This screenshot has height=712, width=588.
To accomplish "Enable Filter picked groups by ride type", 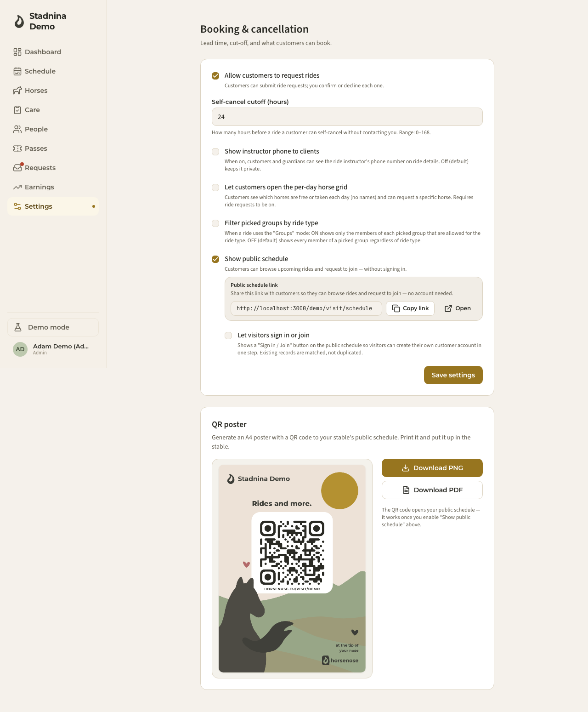I will click(215, 223).
